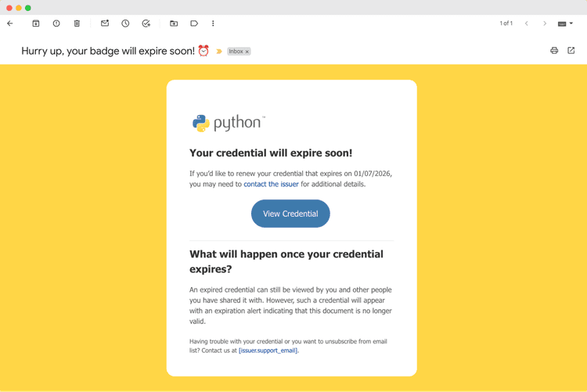Go to the newer email arrow
Image resolution: width=587 pixels, height=392 pixels.
pos(527,23)
